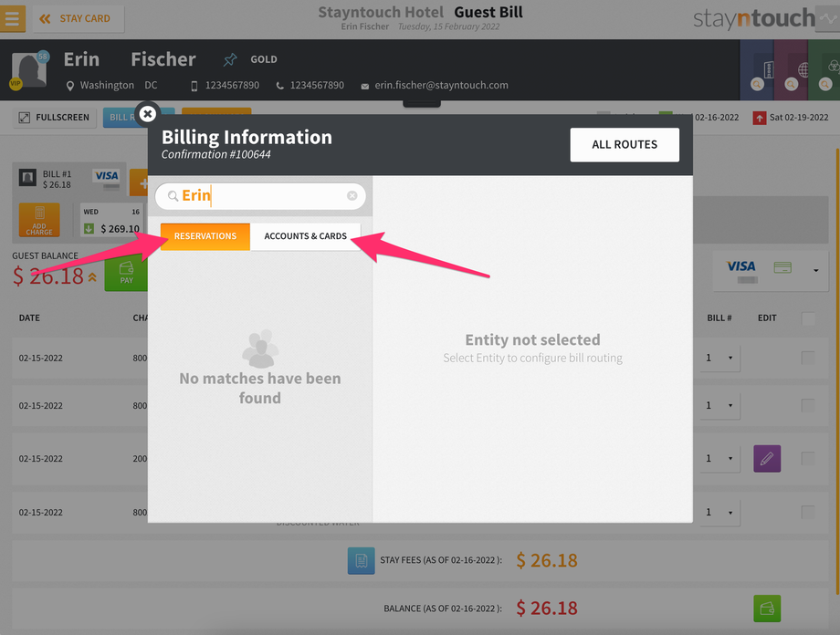Click the stayntouch logo
This screenshot has height=635, width=840.
click(754, 19)
